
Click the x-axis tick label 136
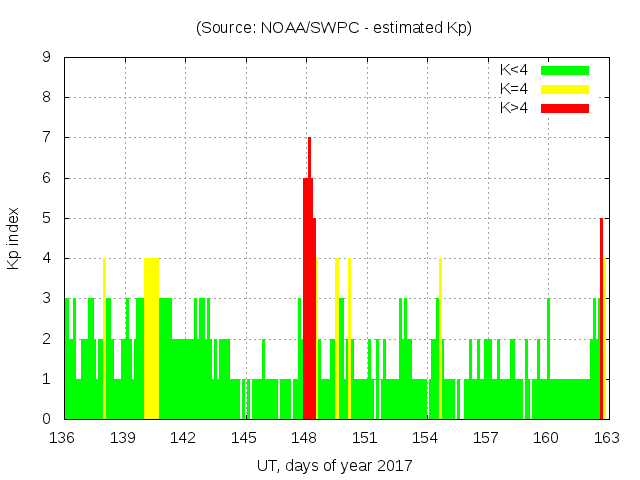tap(62, 438)
